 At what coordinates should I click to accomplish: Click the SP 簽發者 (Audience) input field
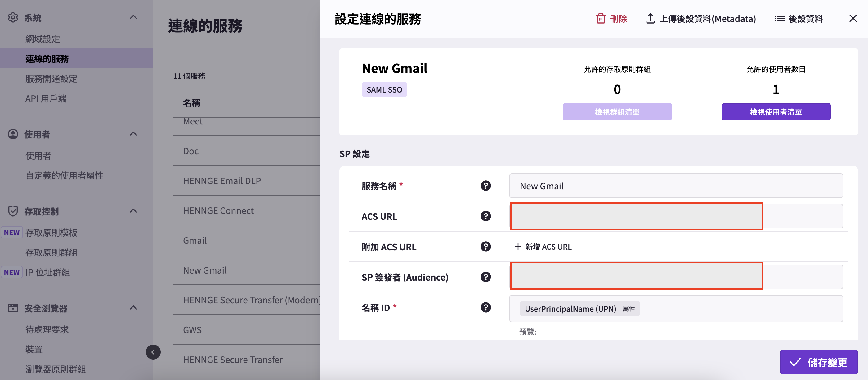[x=676, y=277]
